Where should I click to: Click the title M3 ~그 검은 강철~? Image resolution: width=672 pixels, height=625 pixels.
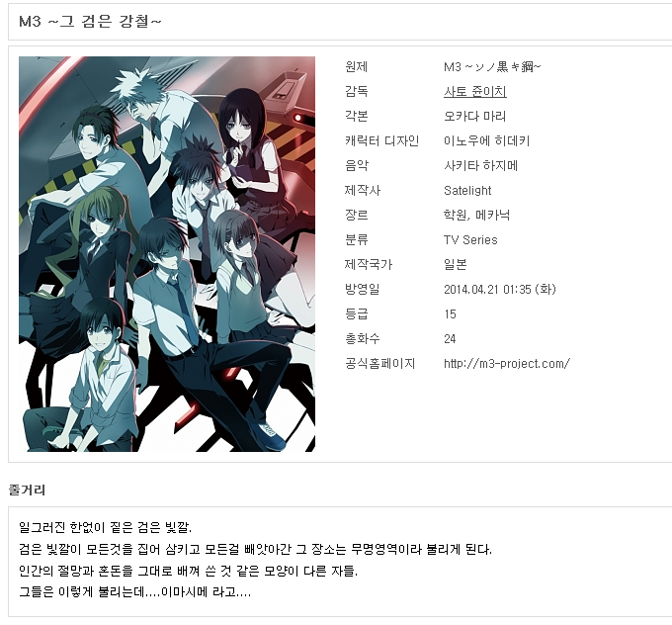click(x=91, y=21)
